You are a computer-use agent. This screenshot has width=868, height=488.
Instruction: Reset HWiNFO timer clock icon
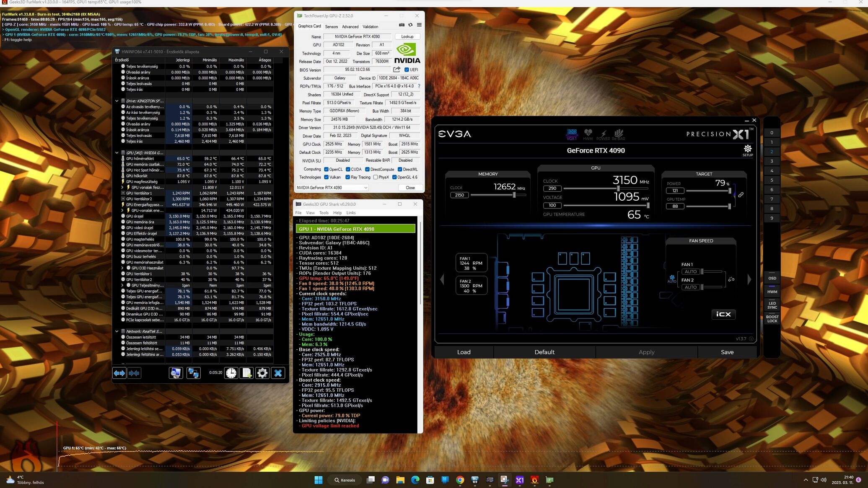pos(231,373)
